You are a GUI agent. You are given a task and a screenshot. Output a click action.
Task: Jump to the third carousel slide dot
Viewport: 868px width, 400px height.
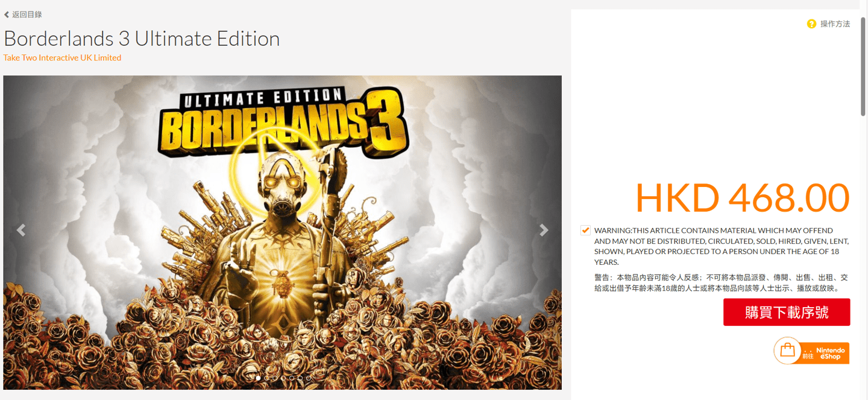click(x=275, y=378)
